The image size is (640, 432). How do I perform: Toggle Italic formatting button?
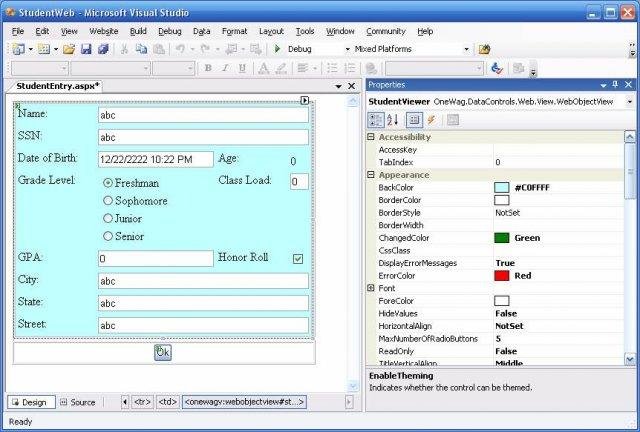(225, 68)
